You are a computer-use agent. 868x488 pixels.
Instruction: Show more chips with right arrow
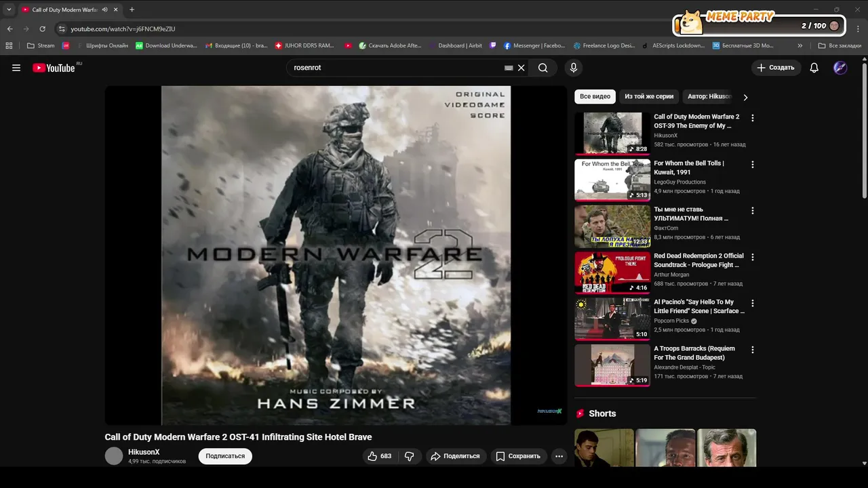[x=745, y=97]
